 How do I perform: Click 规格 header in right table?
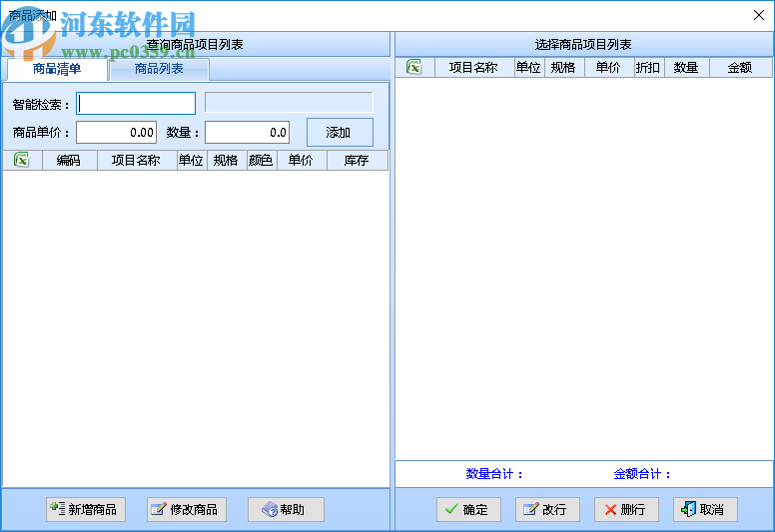(x=564, y=67)
